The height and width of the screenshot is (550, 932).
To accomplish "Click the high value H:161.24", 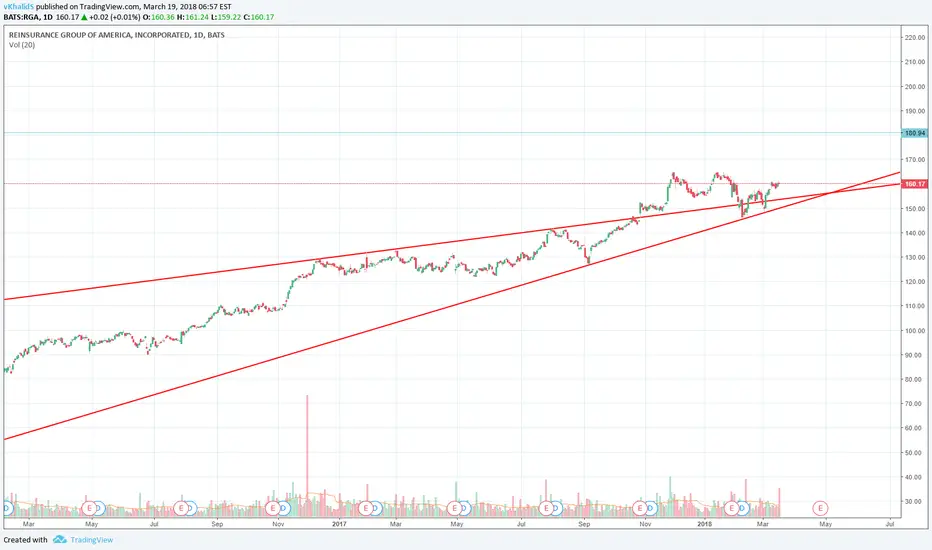I will 193,17.
